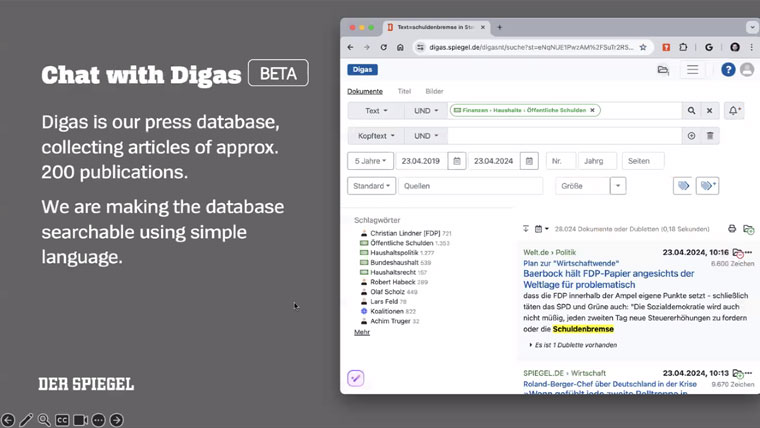760x428 pixels.
Task: Open the blue help question mark
Action: (x=728, y=69)
